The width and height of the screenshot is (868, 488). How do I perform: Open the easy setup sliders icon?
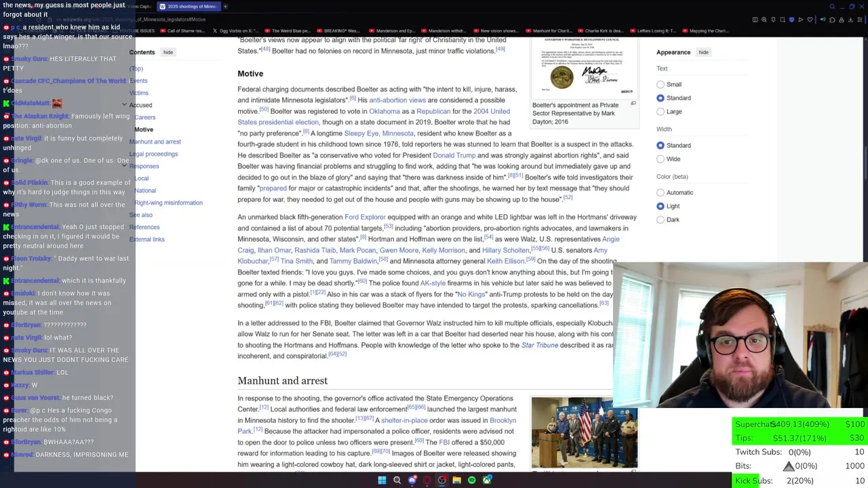860,20
